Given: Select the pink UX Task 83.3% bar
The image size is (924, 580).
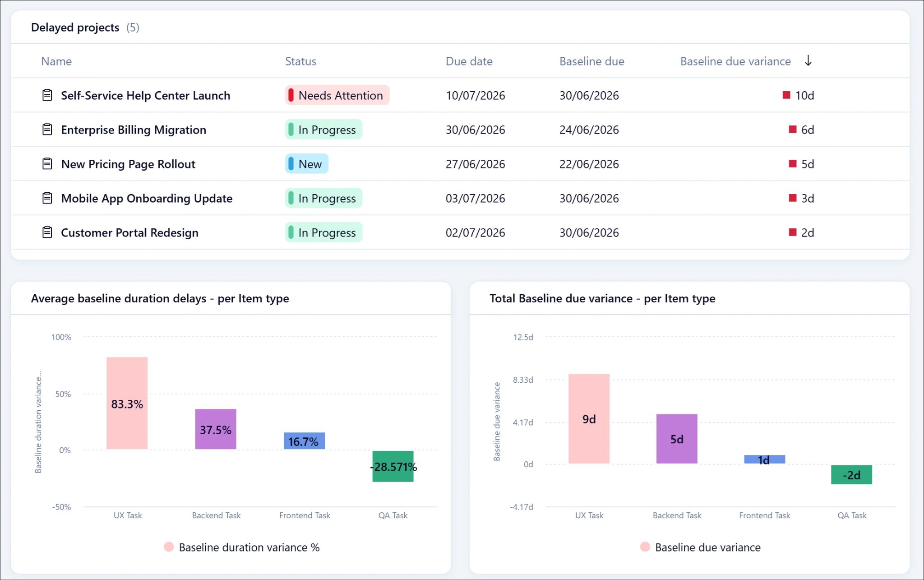Looking at the screenshot, I should click(x=127, y=403).
